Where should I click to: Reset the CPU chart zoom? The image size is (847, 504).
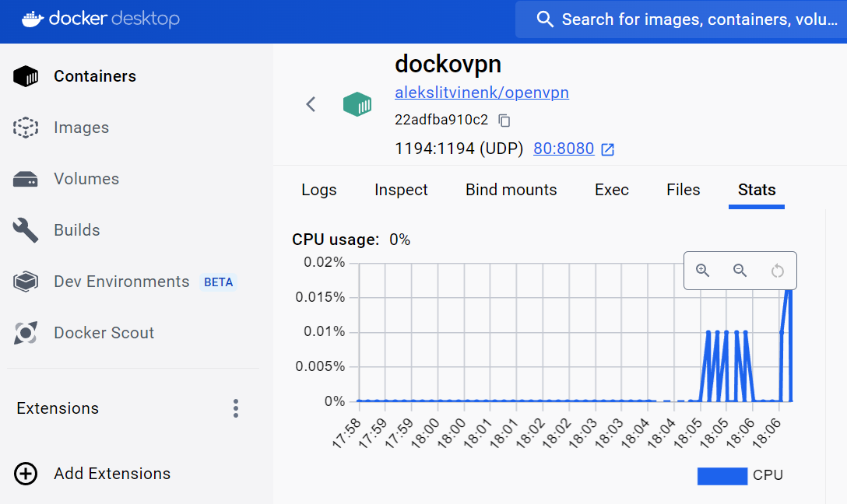click(777, 271)
